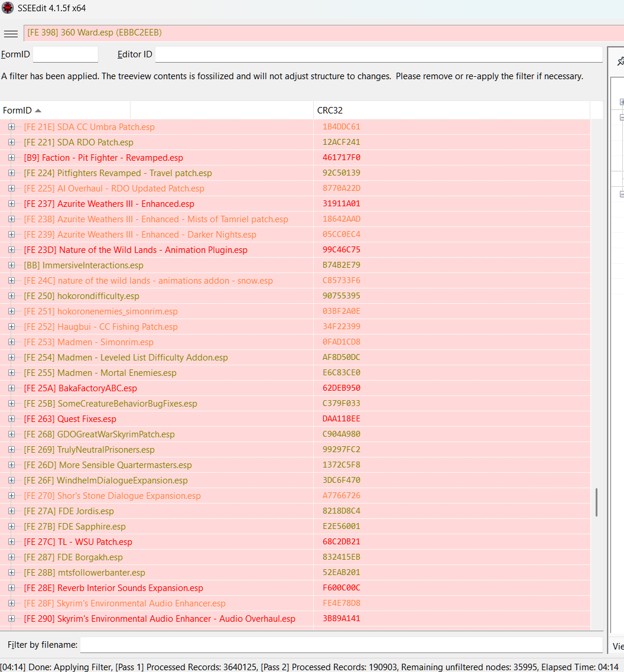Click CRC32 value F600C00C

(341, 587)
